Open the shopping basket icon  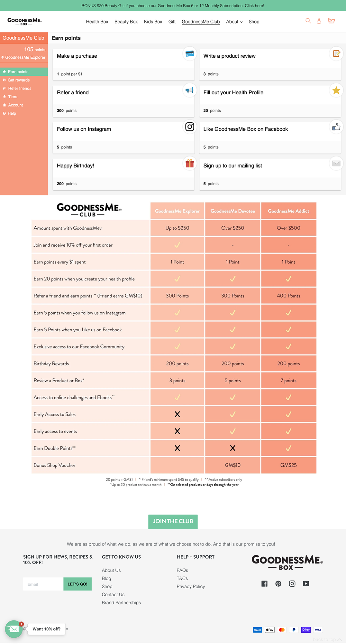point(331,21)
